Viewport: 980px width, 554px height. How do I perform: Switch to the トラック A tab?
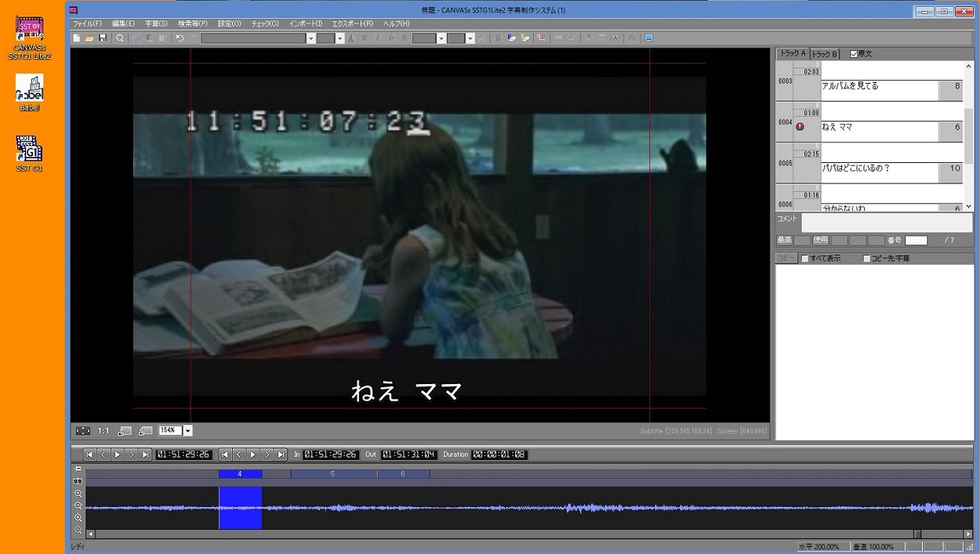(792, 53)
